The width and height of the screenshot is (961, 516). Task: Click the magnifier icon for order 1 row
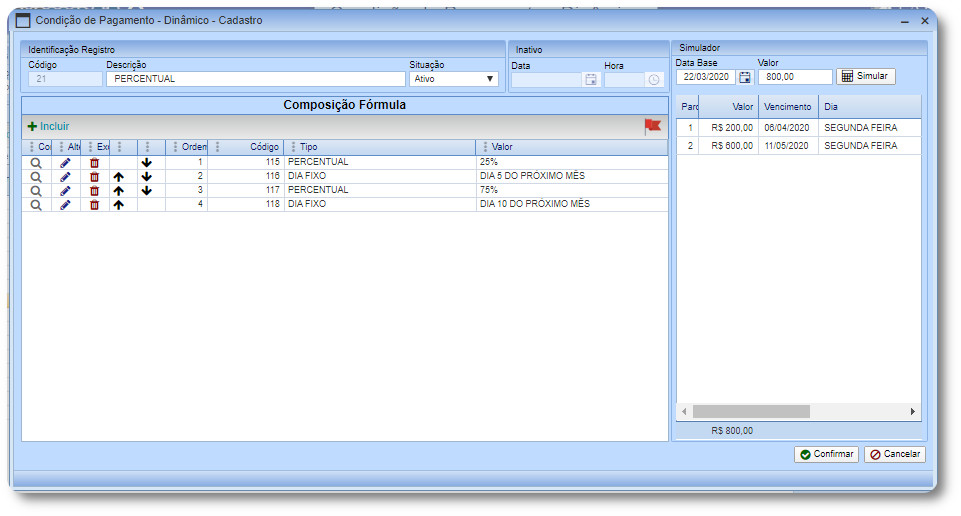point(36,162)
